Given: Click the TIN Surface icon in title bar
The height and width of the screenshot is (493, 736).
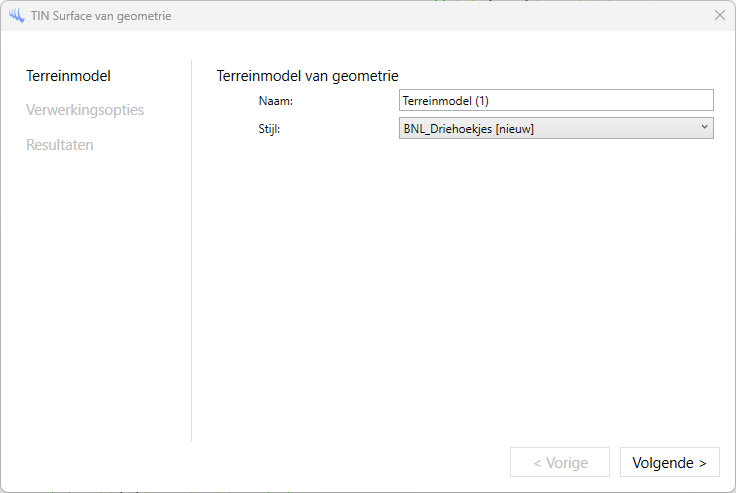Looking at the screenshot, I should (x=17, y=16).
